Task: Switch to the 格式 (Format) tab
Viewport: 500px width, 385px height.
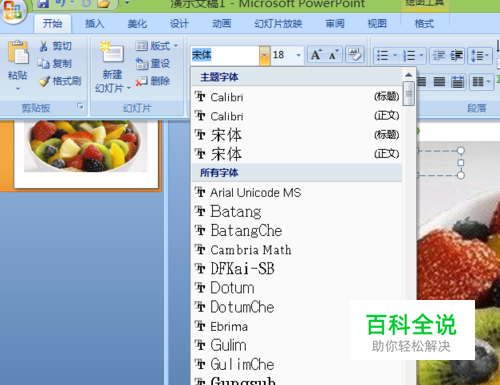Action: (x=424, y=24)
